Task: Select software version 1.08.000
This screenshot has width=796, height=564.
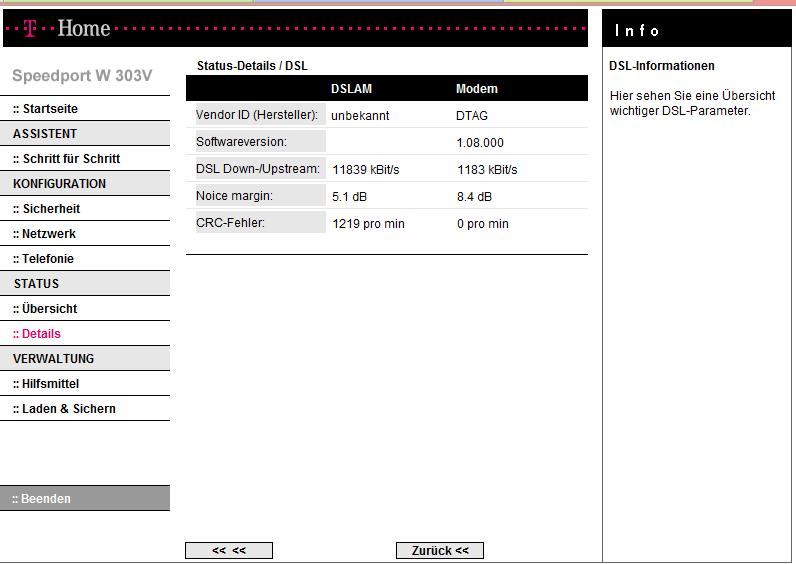Action: pos(480,143)
